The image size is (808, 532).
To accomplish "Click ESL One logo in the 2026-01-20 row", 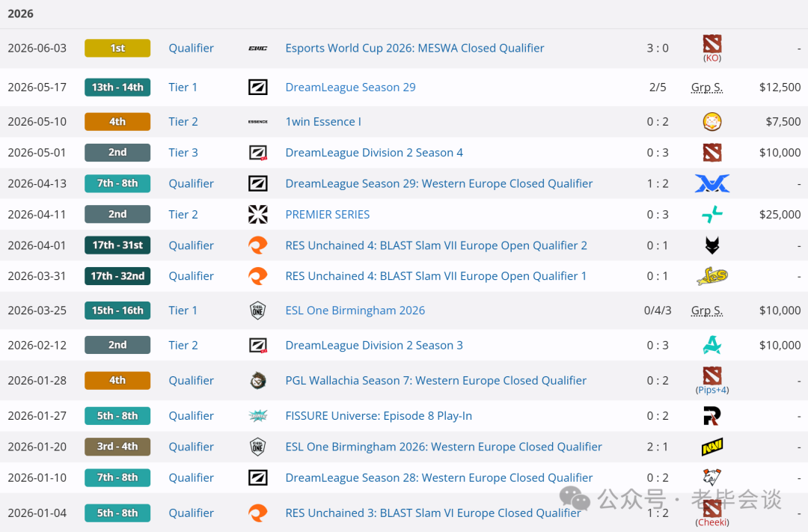I will pyautogui.click(x=257, y=447).
